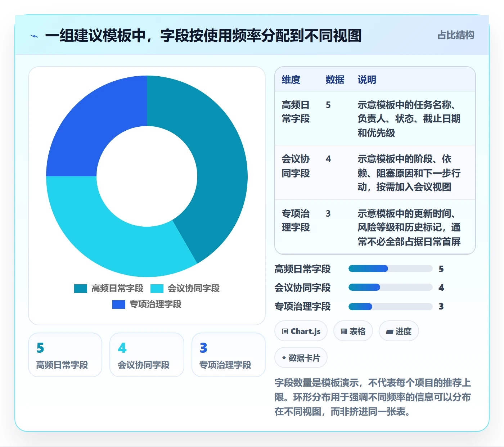Viewport: 504px width, 447px height.
Task: Click the 专项治理字段 legend label
Action: click(156, 304)
